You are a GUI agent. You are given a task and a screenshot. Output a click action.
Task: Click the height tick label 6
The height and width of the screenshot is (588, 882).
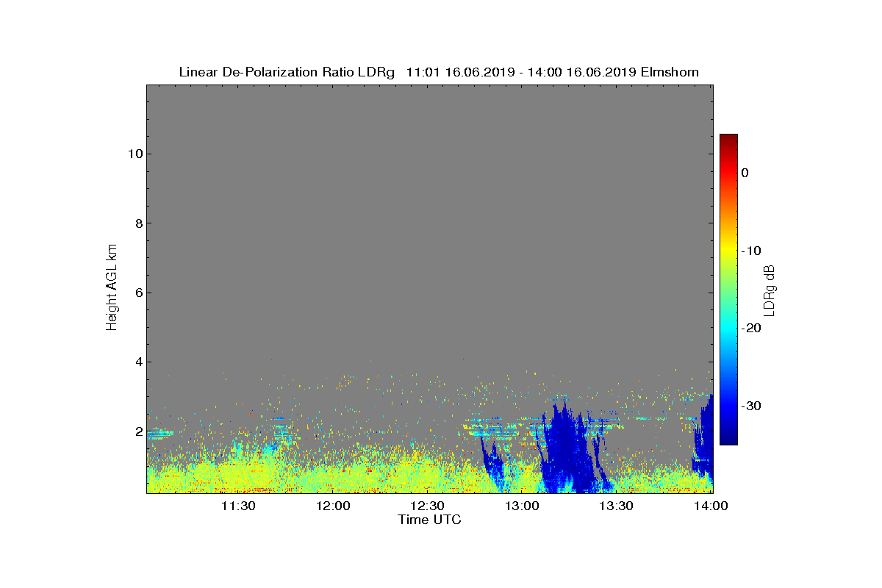click(x=137, y=293)
